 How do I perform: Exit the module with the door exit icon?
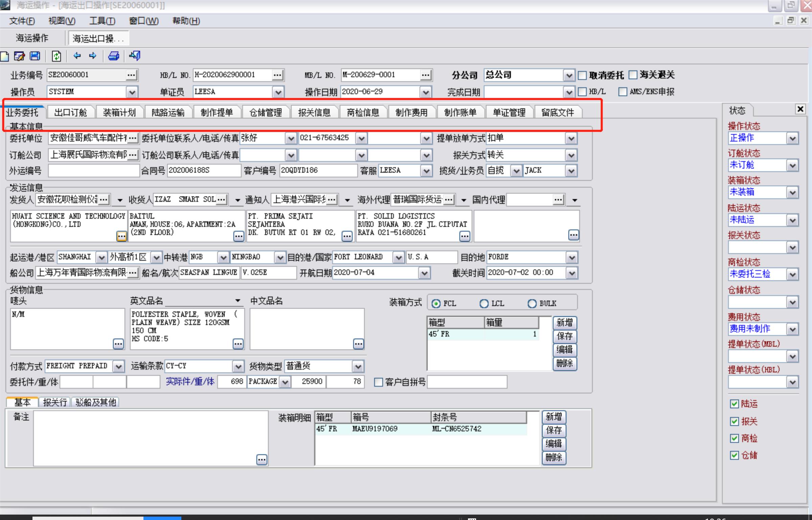[x=134, y=56]
